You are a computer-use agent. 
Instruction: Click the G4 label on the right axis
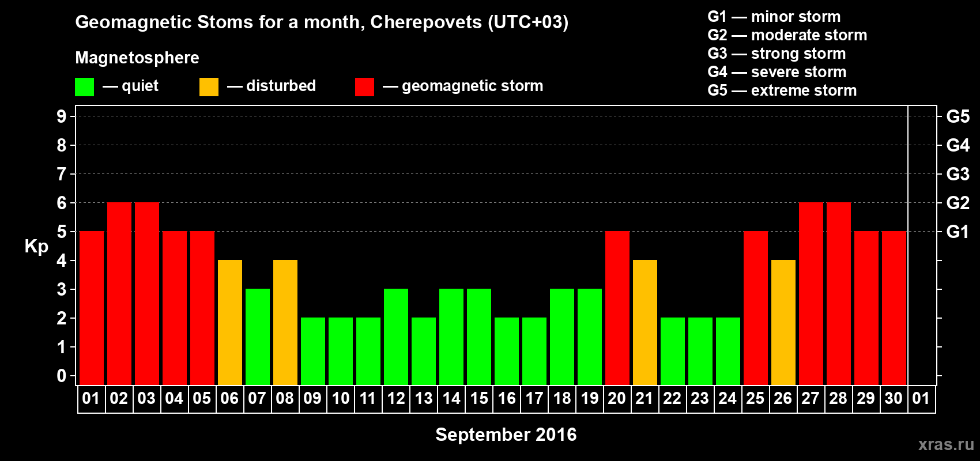point(958,145)
